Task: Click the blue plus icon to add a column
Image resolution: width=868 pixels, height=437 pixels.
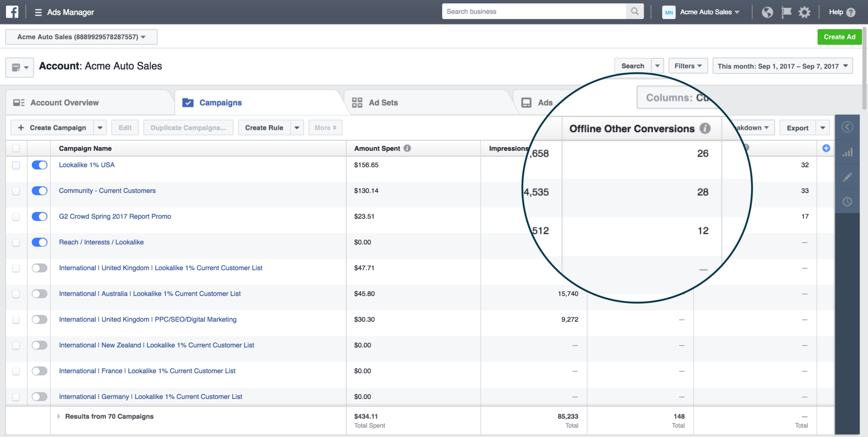Action: tap(826, 148)
